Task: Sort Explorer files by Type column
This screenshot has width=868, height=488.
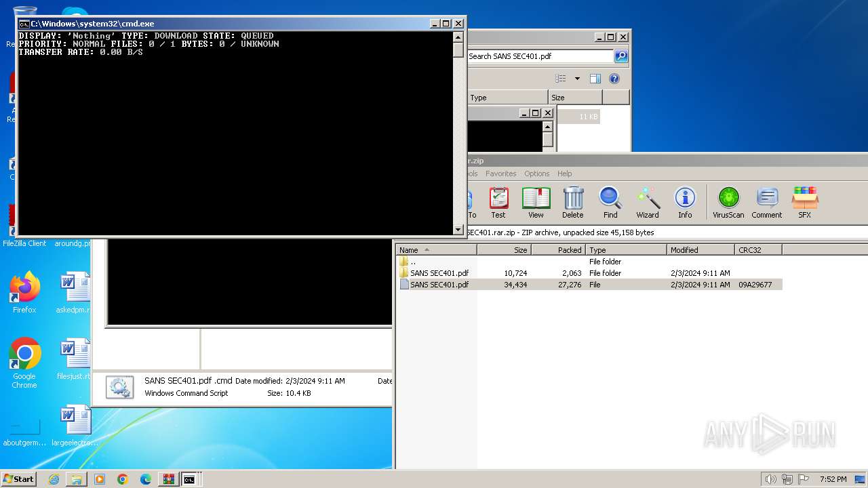Action: 507,98
